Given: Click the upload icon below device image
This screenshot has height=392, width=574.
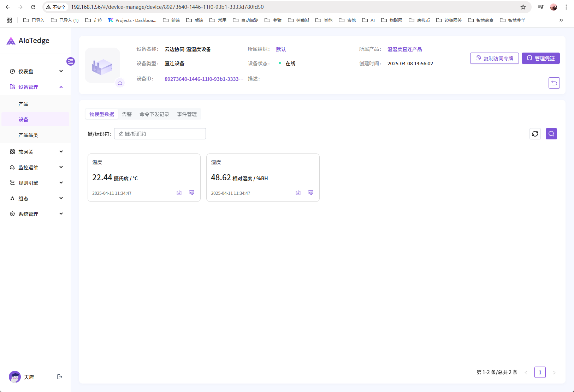Looking at the screenshot, I should pyautogui.click(x=120, y=83).
